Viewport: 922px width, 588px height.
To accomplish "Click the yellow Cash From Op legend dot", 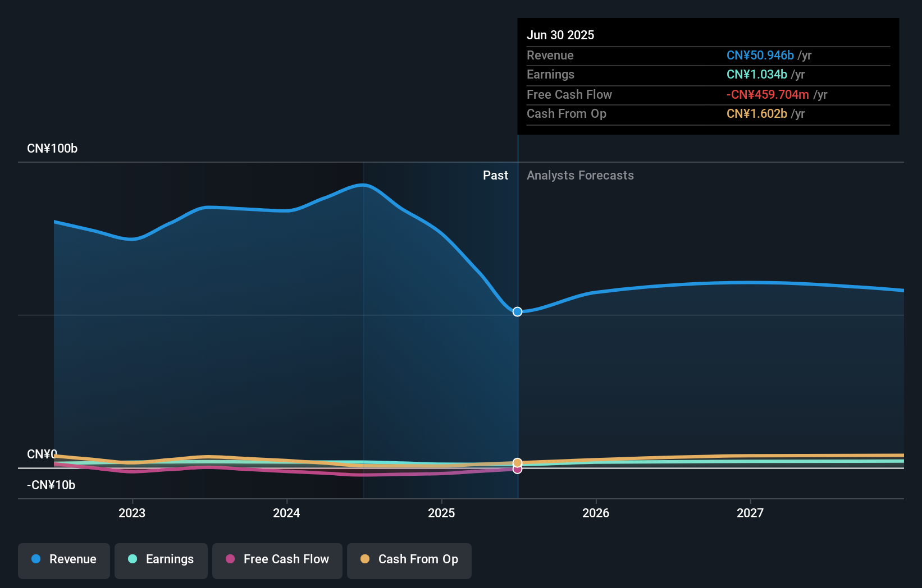I will pos(366,559).
